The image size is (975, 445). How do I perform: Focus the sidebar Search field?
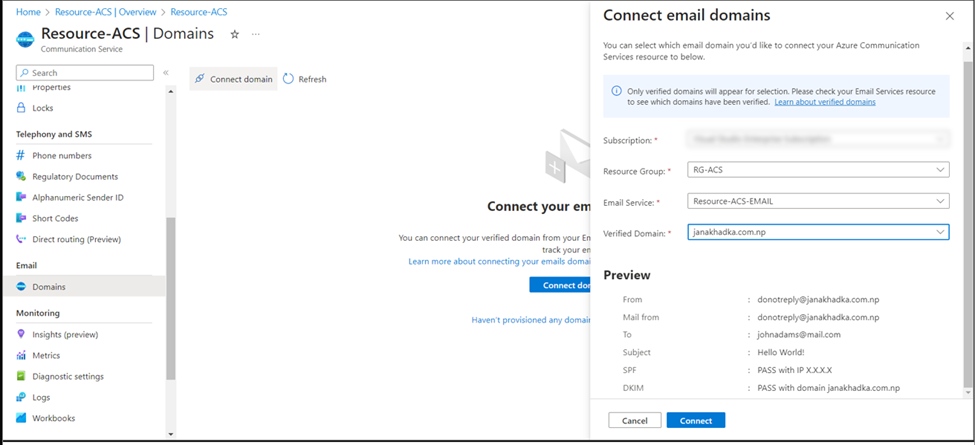click(85, 73)
